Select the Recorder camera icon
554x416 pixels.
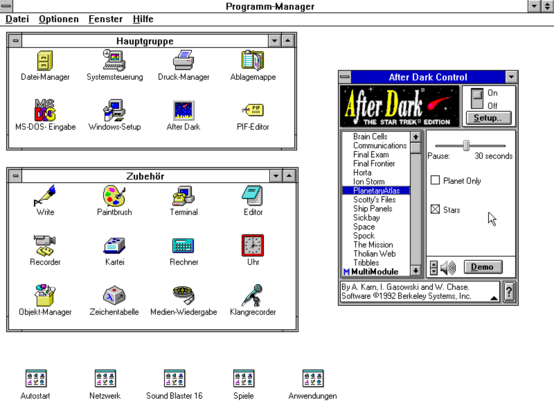45,245
